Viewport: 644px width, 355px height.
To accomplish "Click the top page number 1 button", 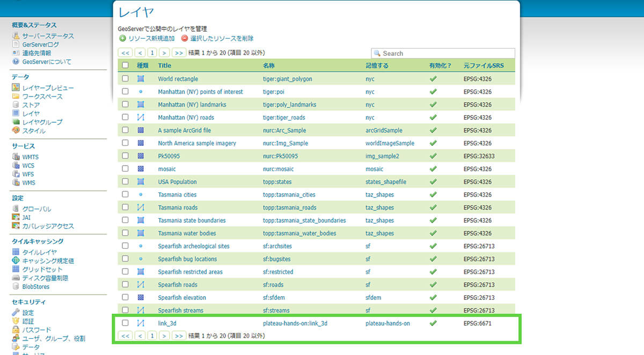I will (x=152, y=53).
